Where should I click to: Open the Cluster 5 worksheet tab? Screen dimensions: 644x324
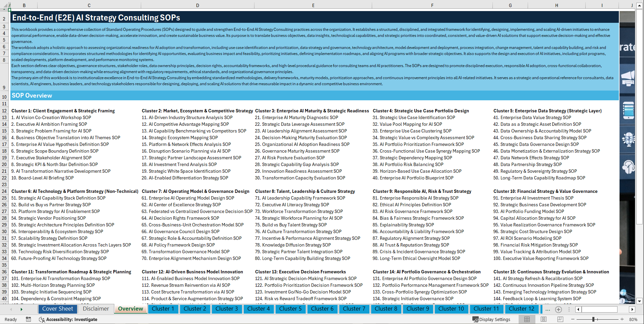pos(290,309)
